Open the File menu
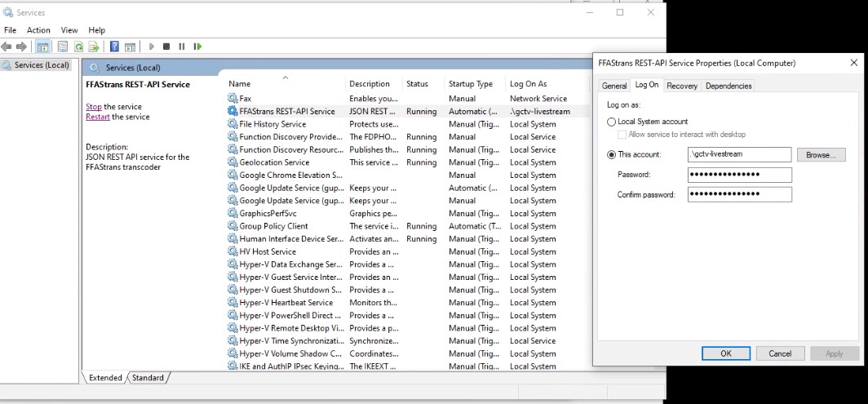 tap(10, 30)
